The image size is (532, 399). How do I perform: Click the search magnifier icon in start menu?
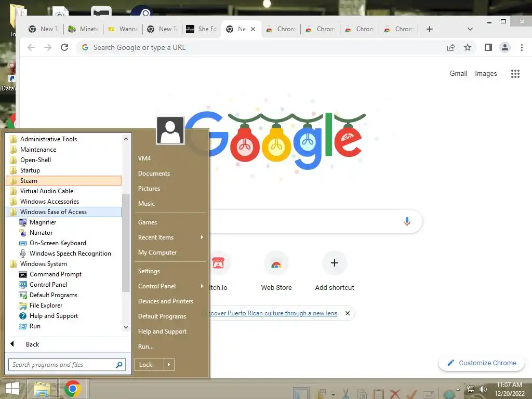tap(119, 365)
